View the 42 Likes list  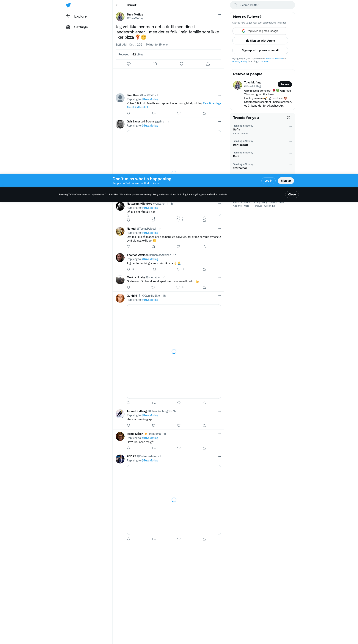point(138,55)
